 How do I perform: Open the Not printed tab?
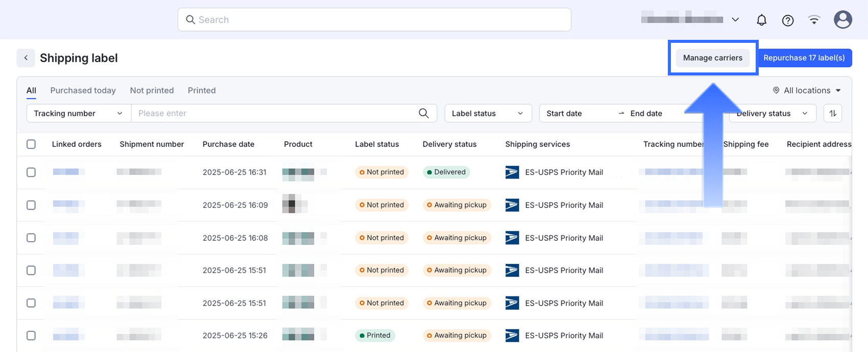click(152, 90)
